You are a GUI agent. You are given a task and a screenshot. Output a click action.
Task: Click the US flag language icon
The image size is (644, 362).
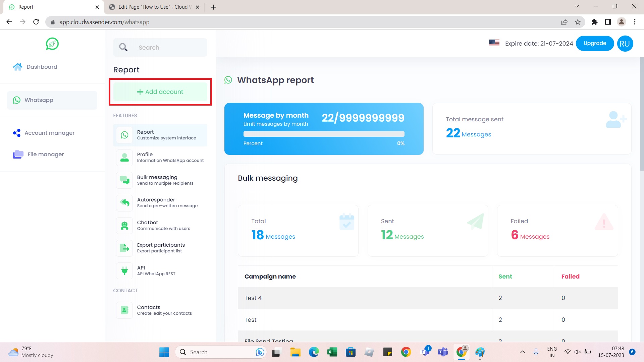click(494, 44)
